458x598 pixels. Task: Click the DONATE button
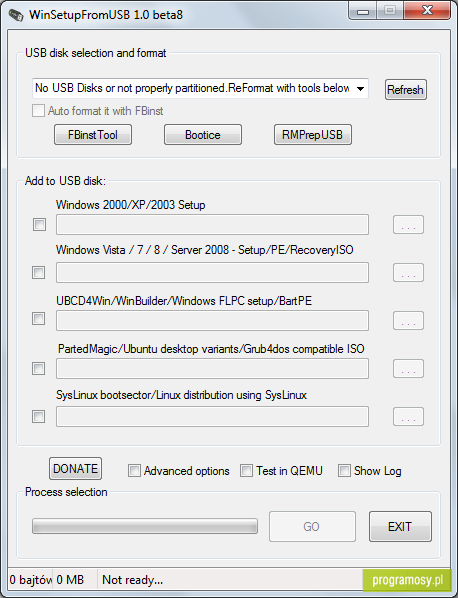pyautogui.click(x=76, y=469)
